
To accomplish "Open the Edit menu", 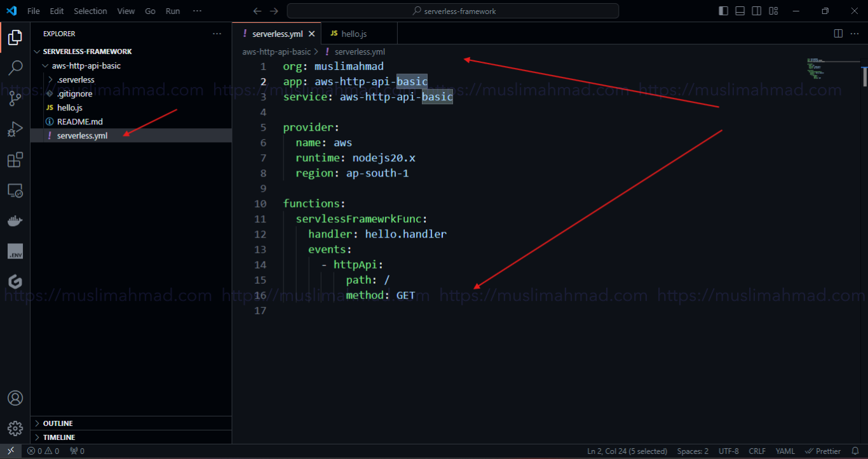I will (x=57, y=11).
